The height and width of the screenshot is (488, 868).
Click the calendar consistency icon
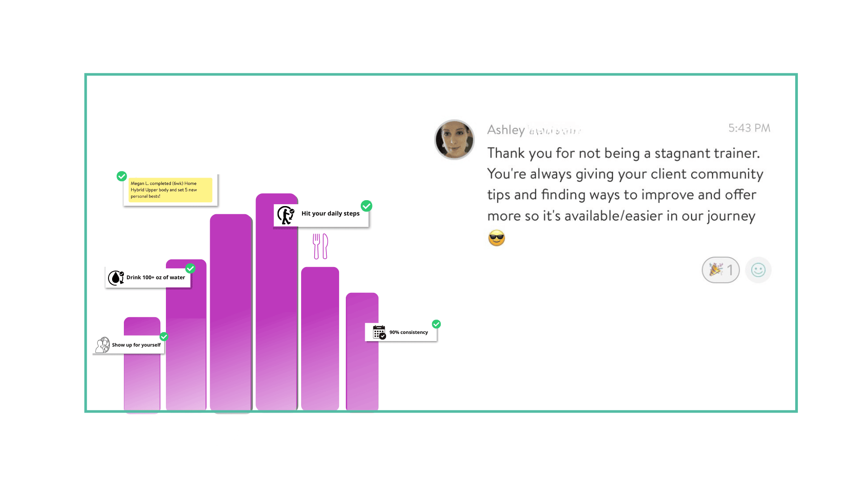pos(379,332)
